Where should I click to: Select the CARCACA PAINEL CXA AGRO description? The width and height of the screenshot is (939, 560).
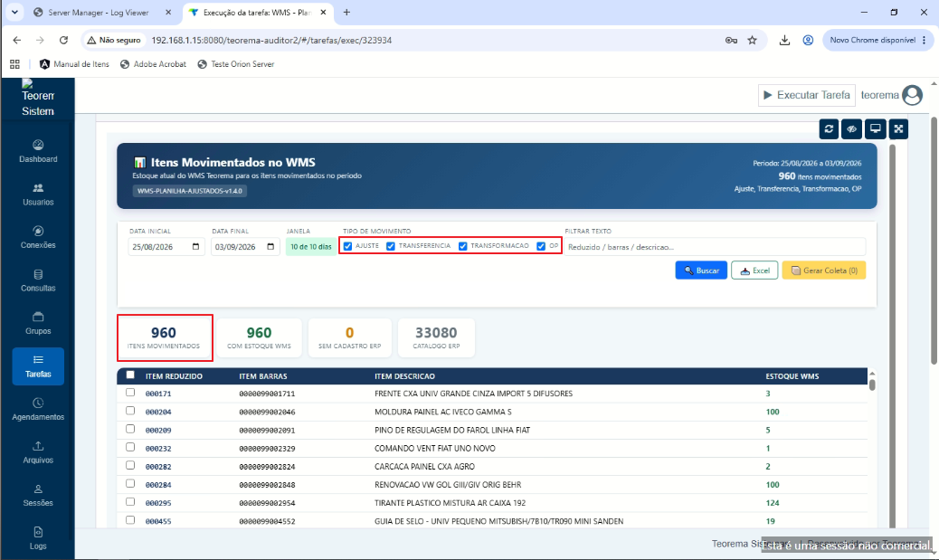coord(424,467)
